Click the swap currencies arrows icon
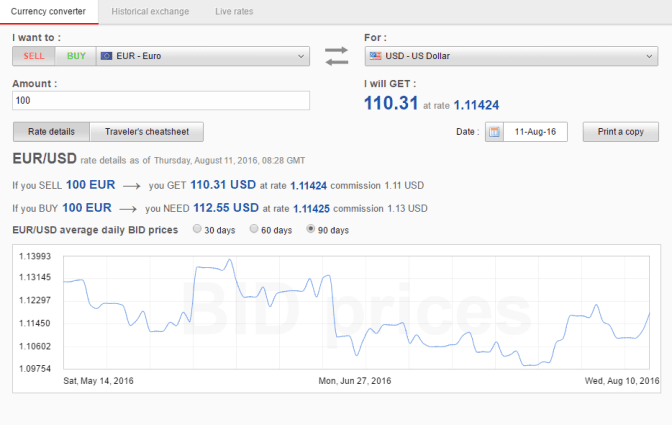This screenshot has height=425, width=672. click(x=337, y=56)
